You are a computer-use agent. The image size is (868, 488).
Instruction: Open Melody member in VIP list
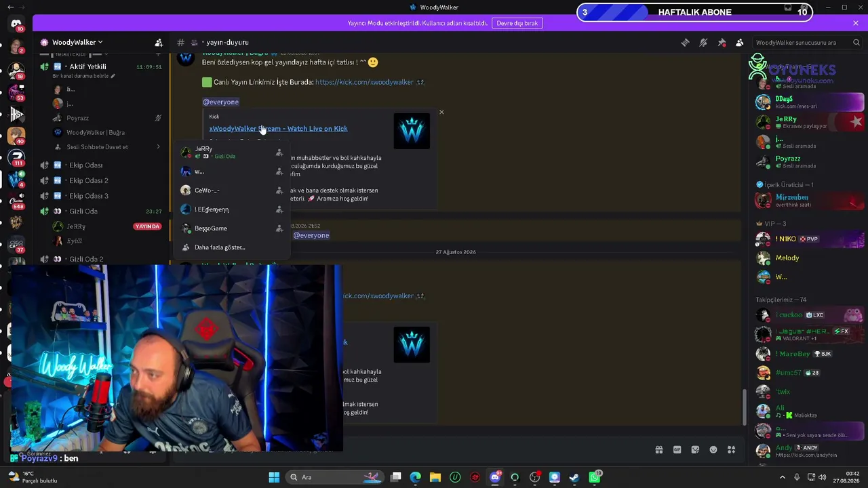810,258
